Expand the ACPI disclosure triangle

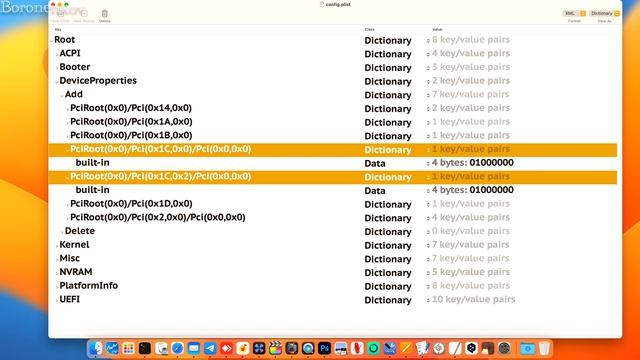pyautogui.click(x=57, y=54)
